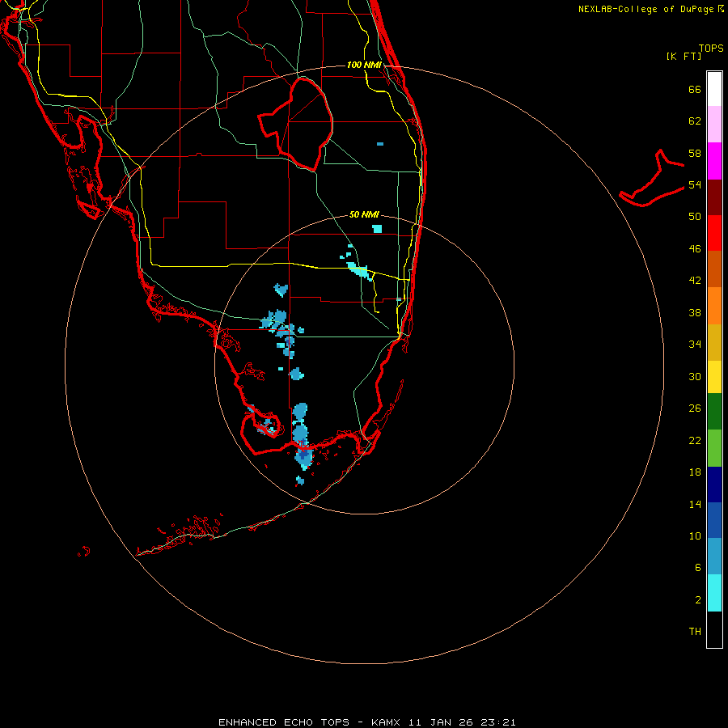728x728 pixels.
Task: Click the "34" legend label
Action: 695,345
